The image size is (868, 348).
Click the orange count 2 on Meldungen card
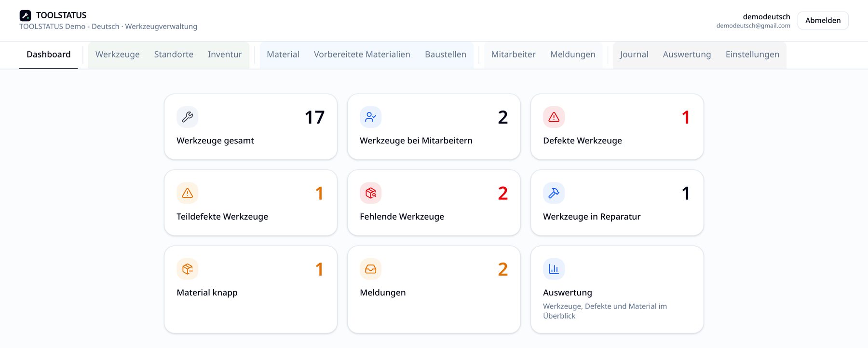502,269
